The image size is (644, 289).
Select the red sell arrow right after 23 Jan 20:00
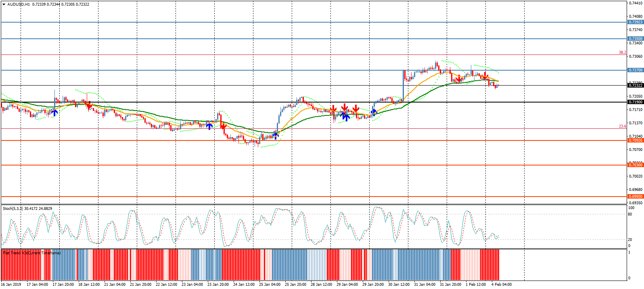tap(223, 126)
